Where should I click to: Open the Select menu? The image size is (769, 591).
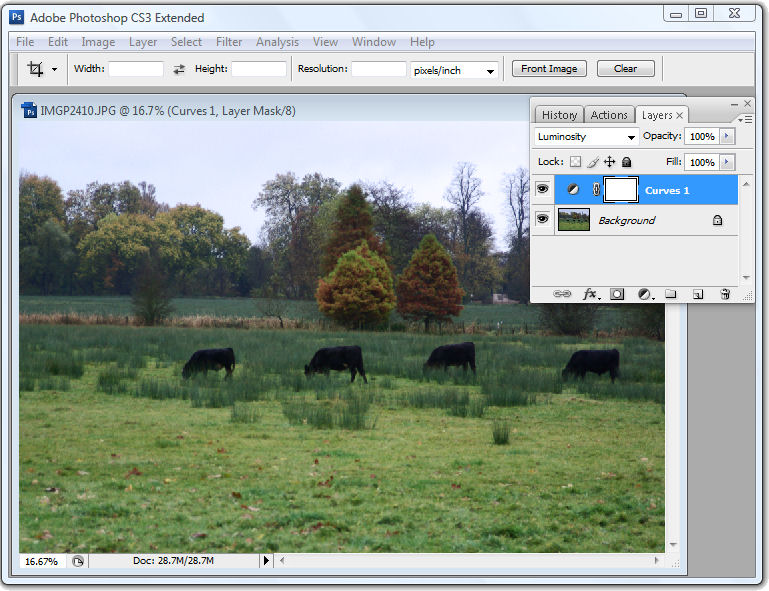pyautogui.click(x=186, y=42)
